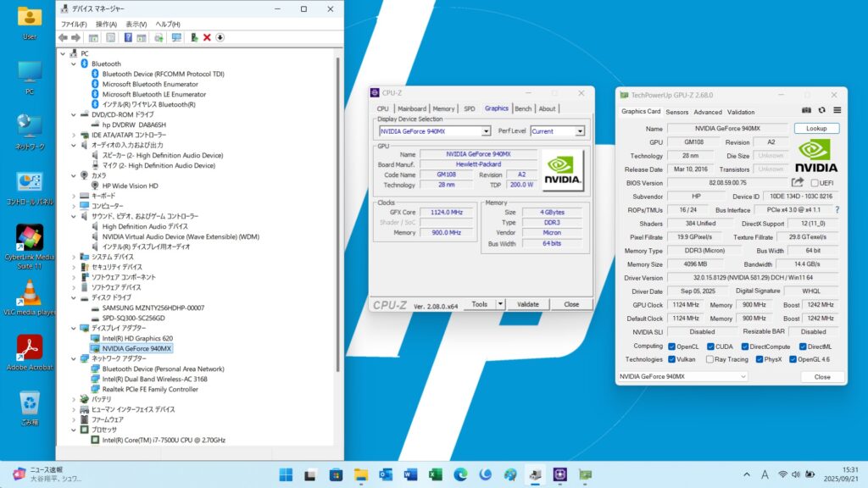Click the Bus Interface question mark icon
The width and height of the screenshot is (868, 488).
(837, 209)
